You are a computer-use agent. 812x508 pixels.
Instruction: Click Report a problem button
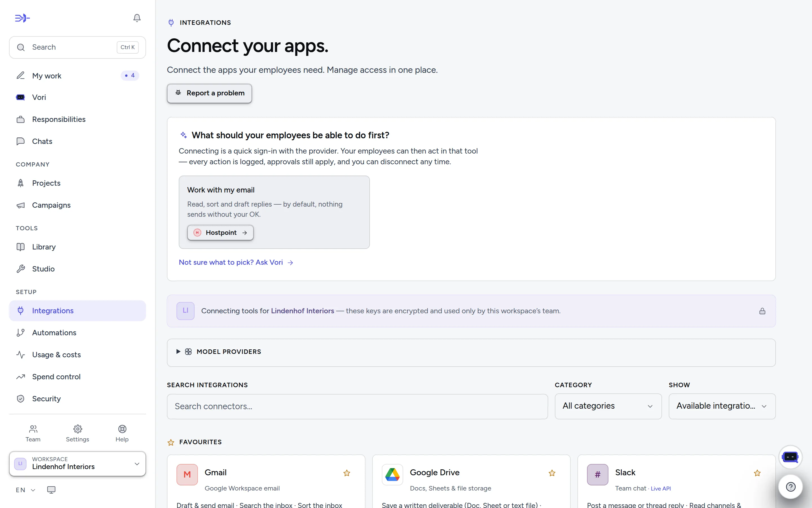(x=209, y=93)
